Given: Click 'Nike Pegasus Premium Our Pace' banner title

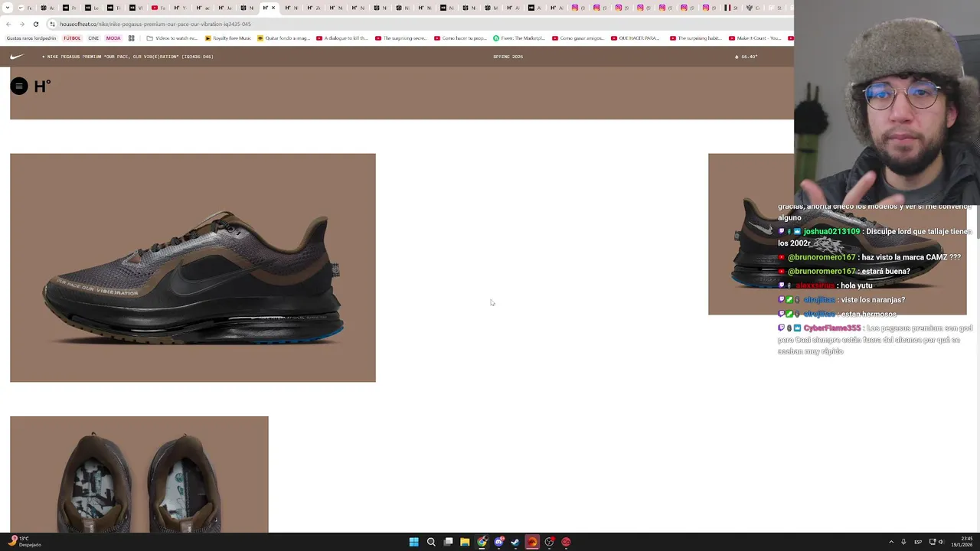Looking at the screenshot, I should (x=128, y=57).
